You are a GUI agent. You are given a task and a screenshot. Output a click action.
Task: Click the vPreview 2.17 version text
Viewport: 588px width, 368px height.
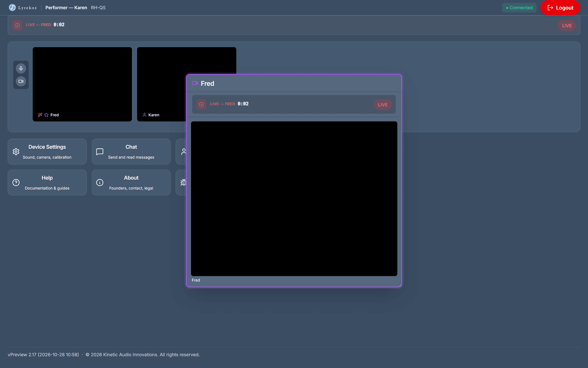(43, 355)
